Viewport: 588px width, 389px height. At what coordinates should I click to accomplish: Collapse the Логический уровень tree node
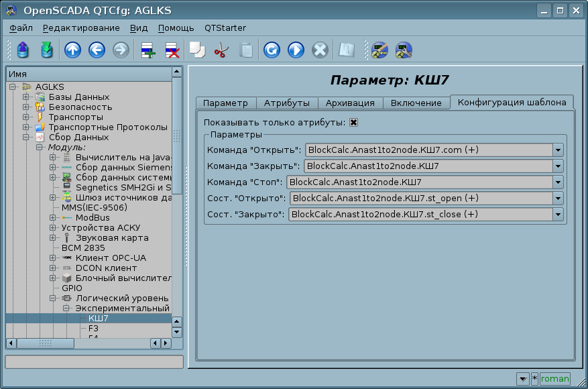point(52,298)
